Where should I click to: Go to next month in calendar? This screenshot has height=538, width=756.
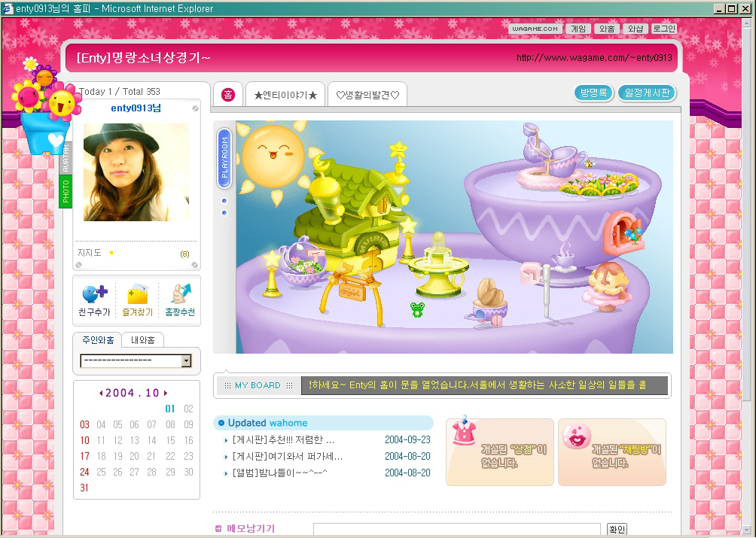166,393
